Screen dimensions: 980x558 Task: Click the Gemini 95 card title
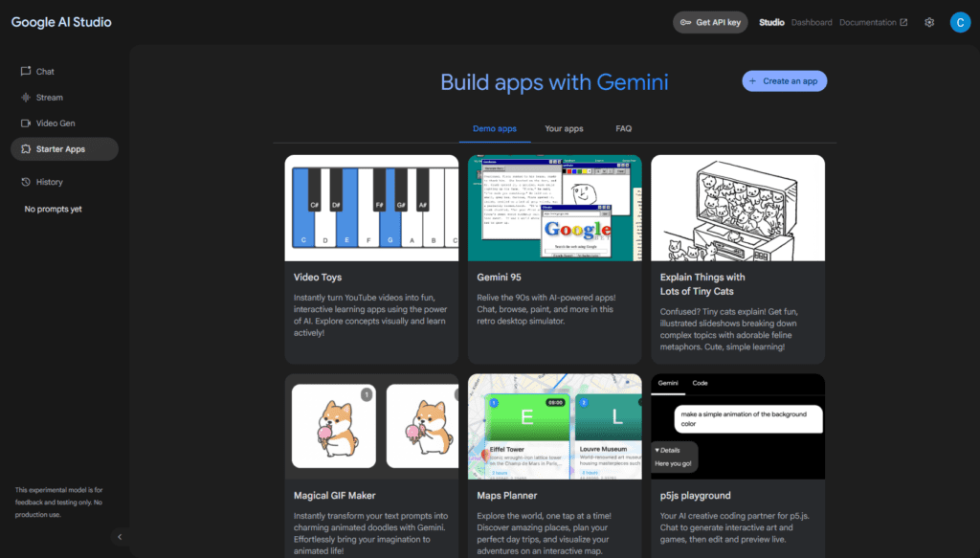pos(499,278)
